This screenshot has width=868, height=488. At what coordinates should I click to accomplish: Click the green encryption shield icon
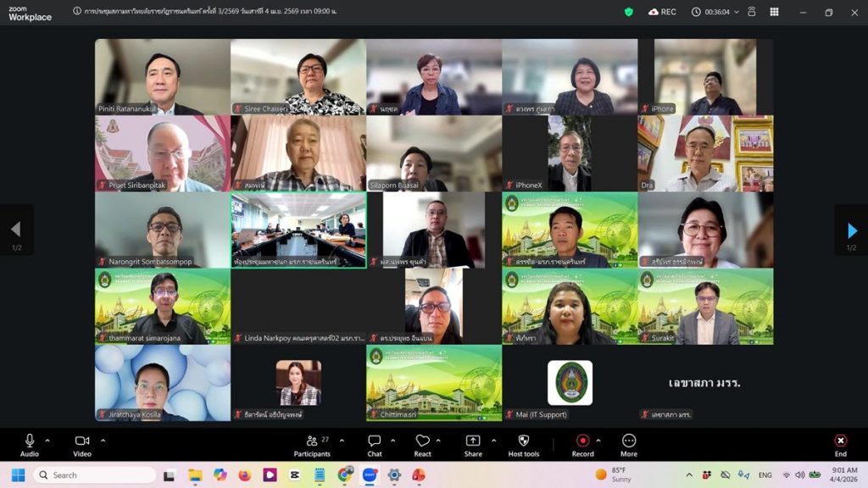click(x=628, y=12)
